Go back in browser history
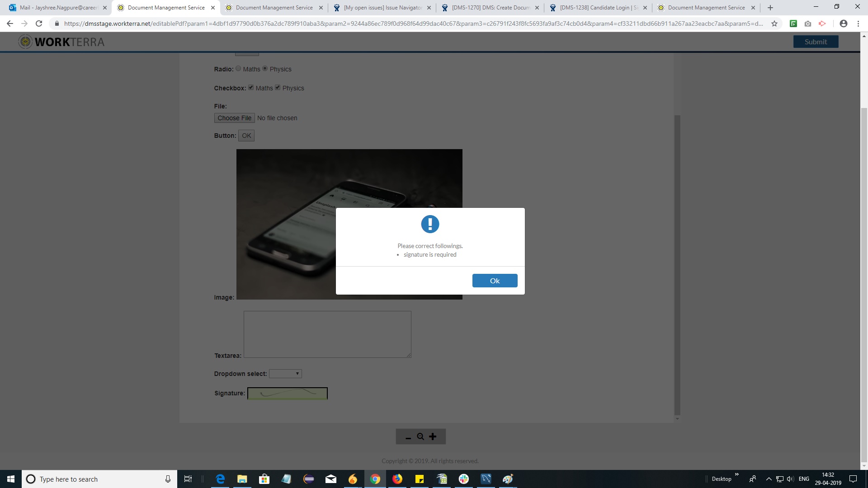The height and width of the screenshot is (488, 868). pyautogui.click(x=10, y=23)
